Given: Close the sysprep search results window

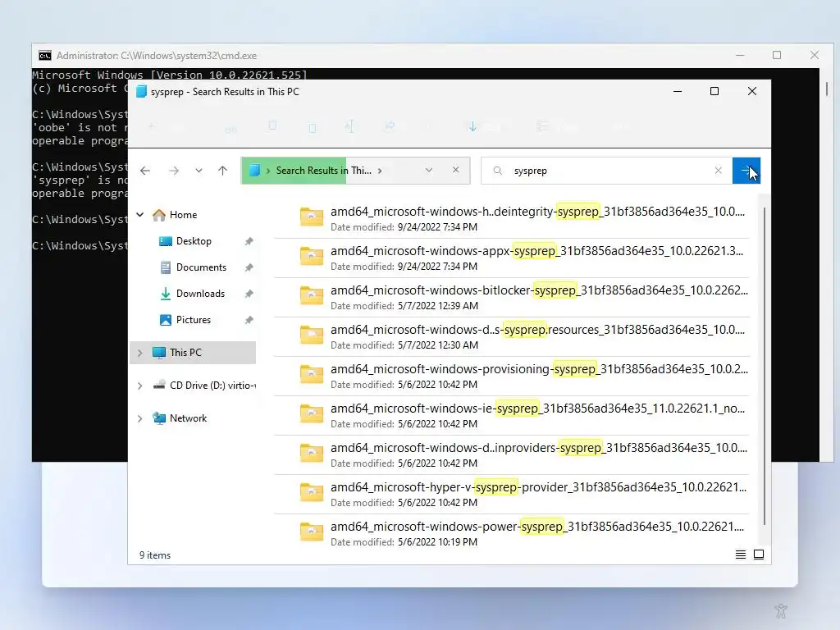Looking at the screenshot, I should click(752, 91).
